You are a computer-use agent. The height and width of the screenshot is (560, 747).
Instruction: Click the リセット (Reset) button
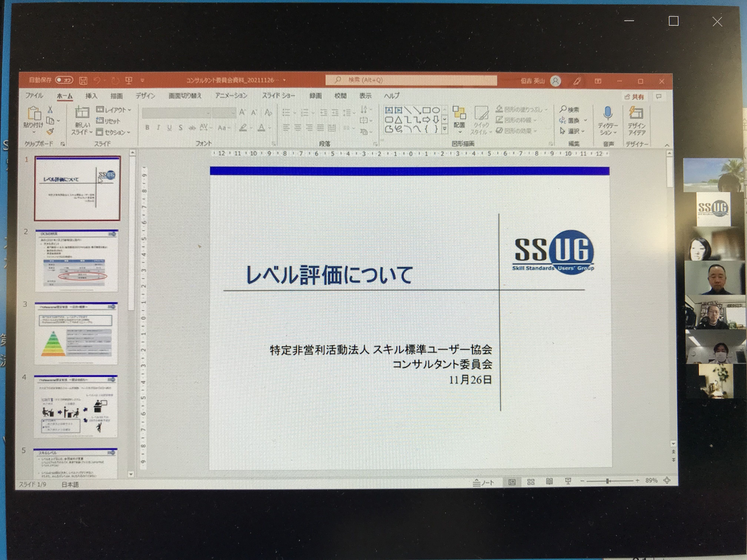108,121
